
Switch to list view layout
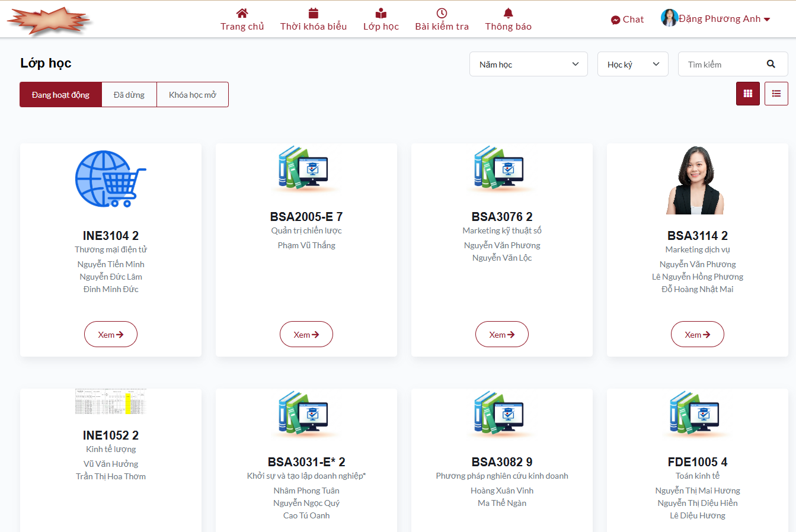coord(776,94)
